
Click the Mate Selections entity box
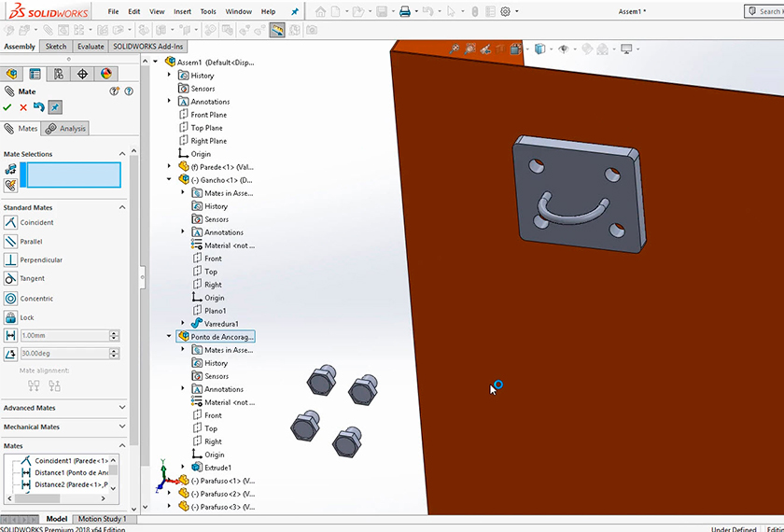(x=71, y=175)
